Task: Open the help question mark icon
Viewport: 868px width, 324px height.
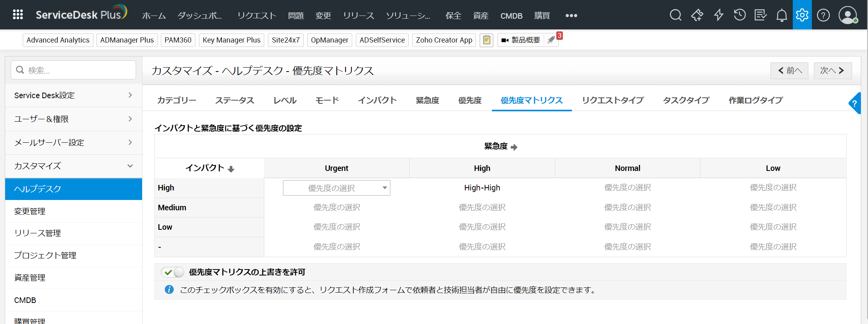Action: click(x=823, y=16)
